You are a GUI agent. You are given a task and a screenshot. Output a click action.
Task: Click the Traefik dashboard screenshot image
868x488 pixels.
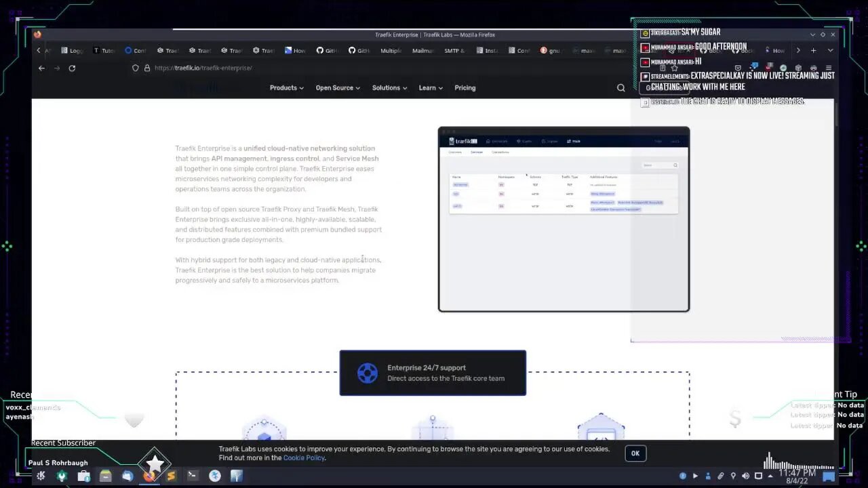[564, 219]
